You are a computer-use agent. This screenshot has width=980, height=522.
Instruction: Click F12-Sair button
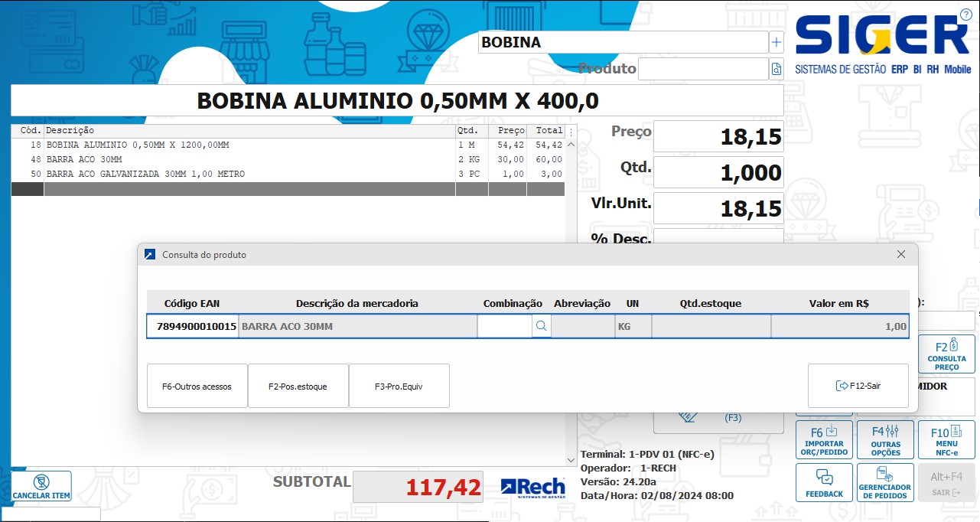(x=858, y=386)
